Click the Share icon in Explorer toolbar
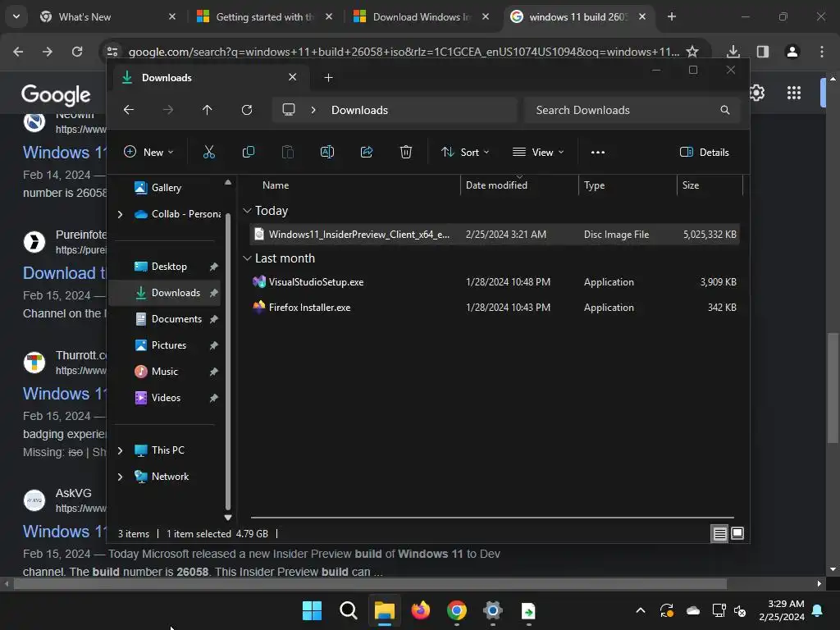 [x=367, y=152]
